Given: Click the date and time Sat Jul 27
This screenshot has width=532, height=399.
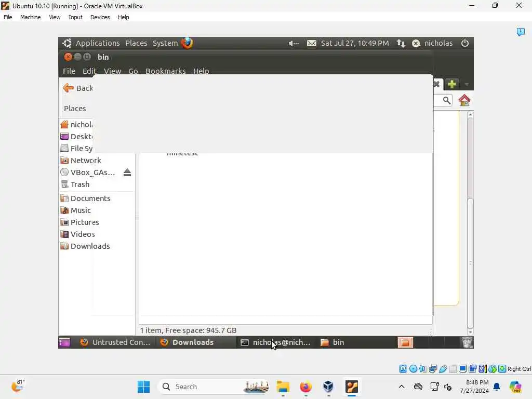Looking at the screenshot, I should tap(355, 43).
